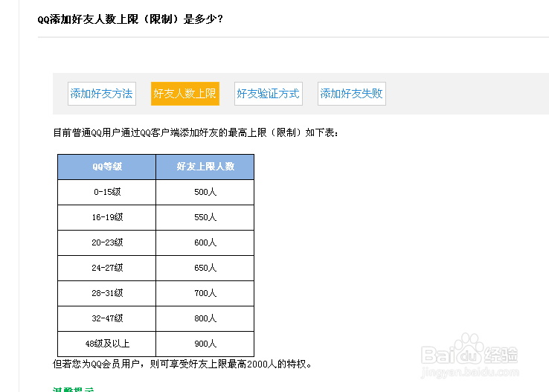The image size is (549, 392).
Task: Select the 800人 table cell
Action: pos(205,318)
